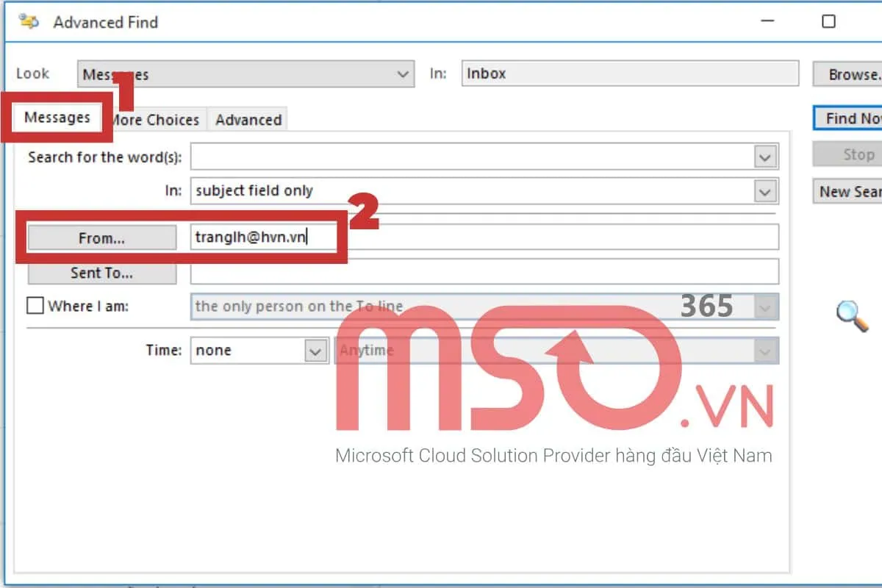The image size is (882, 588).
Task: Open the Look for Messages dropdown
Action: (401, 73)
